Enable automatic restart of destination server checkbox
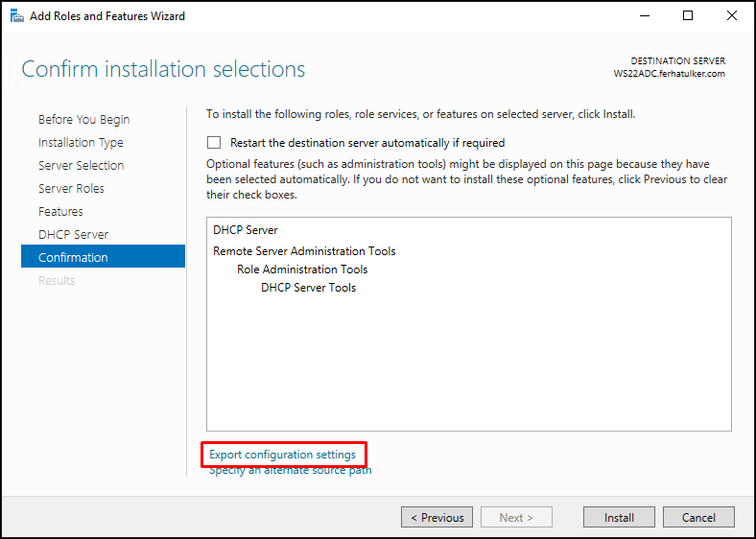Image resolution: width=756 pixels, height=539 pixels. coord(214,143)
